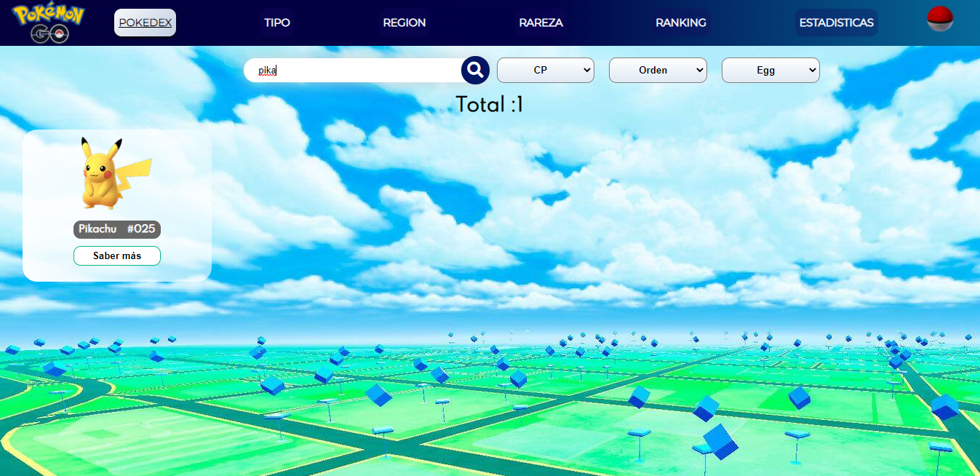View ESTADISTICAS section
The height and width of the screenshot is (476, 980).
(836, 23)
